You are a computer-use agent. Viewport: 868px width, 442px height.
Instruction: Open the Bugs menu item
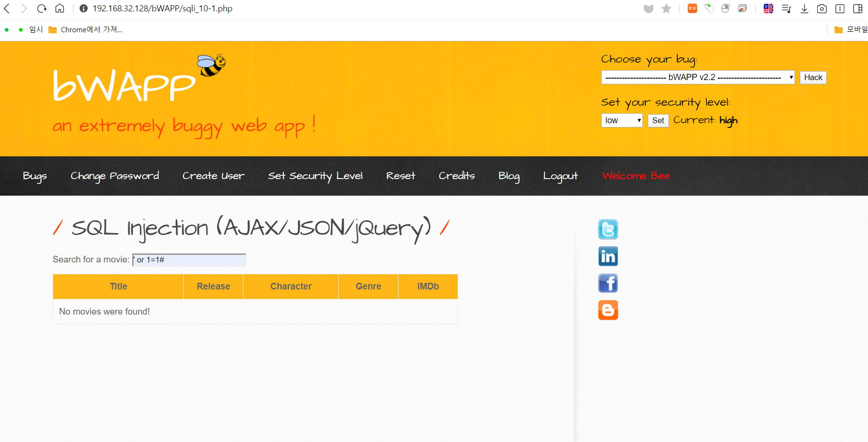(x=35, y=176)
